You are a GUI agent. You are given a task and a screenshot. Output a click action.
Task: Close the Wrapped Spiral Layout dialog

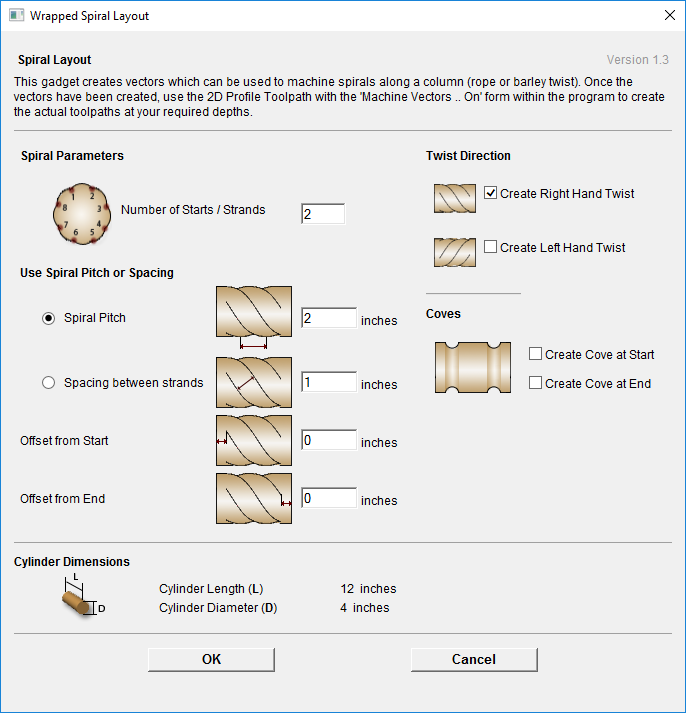[x=670, y=15]
